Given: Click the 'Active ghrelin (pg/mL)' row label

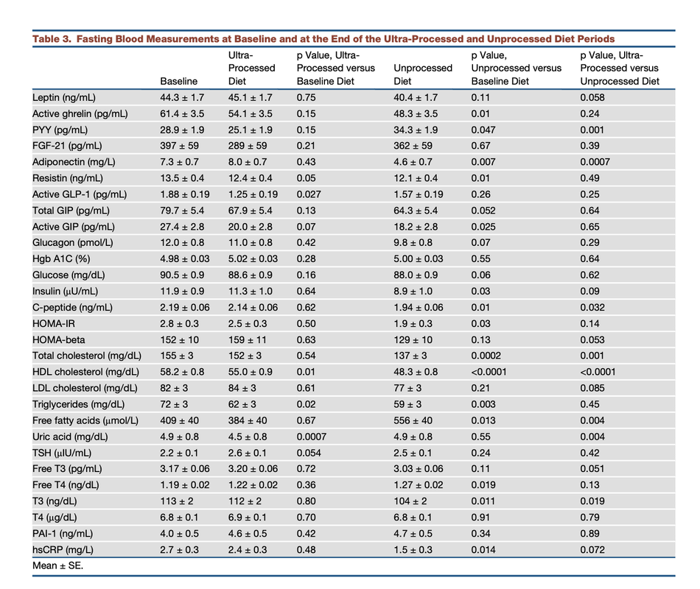Looking at the screenshot, I should tap(80, 114).
